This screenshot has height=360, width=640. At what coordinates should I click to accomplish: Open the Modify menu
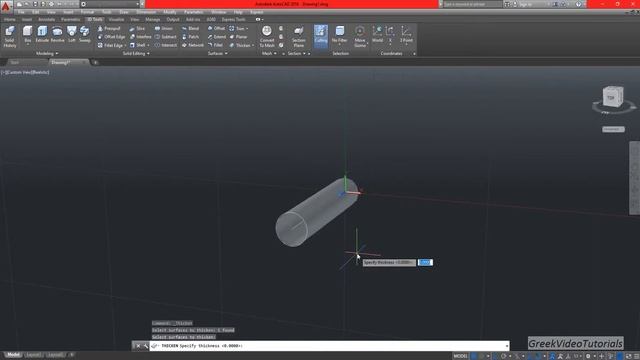pyautogui.click(x=170, y=12)
